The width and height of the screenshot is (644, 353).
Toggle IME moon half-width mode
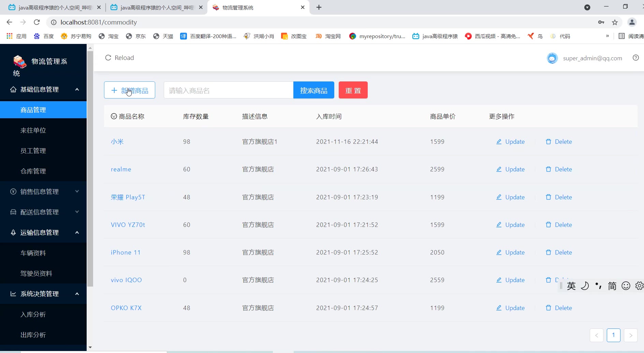click(585, 286)
